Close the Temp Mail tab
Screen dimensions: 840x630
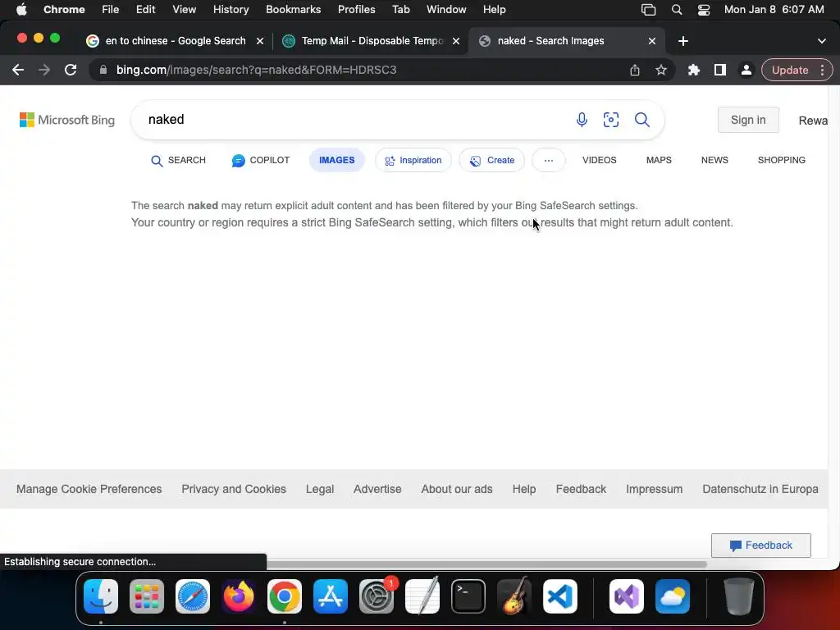click(x=456, y=41)
